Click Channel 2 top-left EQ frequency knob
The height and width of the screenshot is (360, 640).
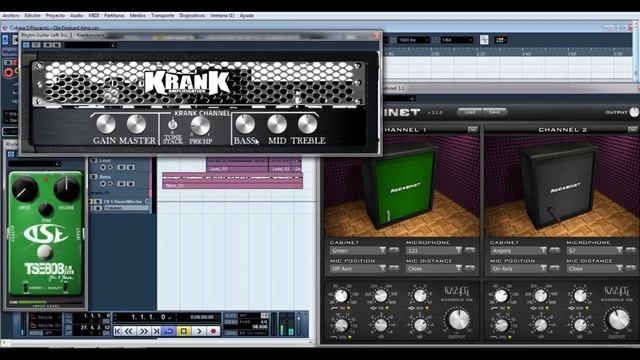pos(501,296)
